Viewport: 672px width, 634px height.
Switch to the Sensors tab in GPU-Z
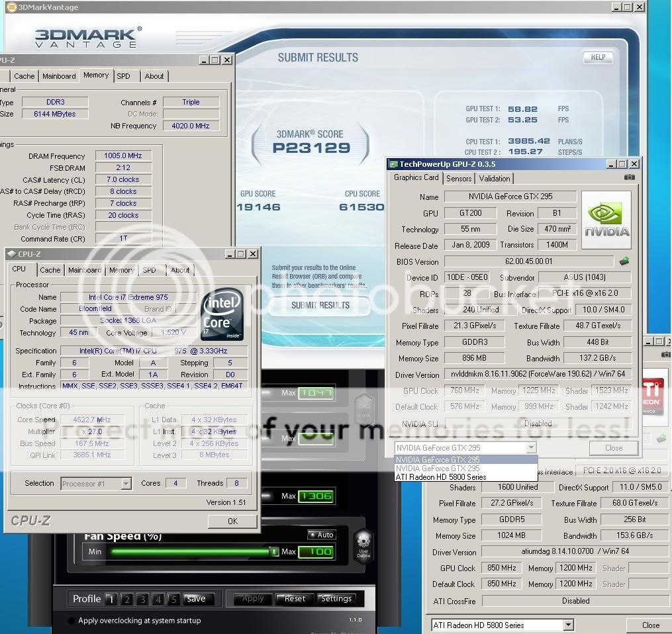459,178
